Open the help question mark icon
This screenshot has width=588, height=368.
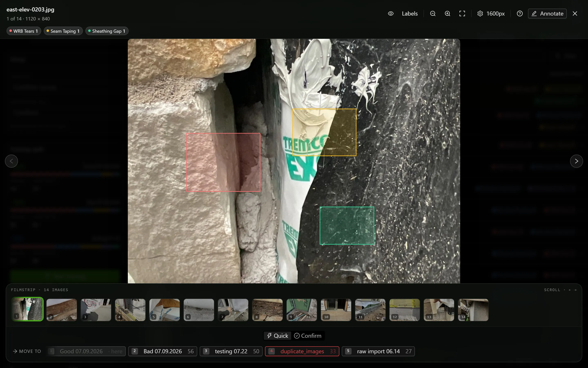point(520,14)
